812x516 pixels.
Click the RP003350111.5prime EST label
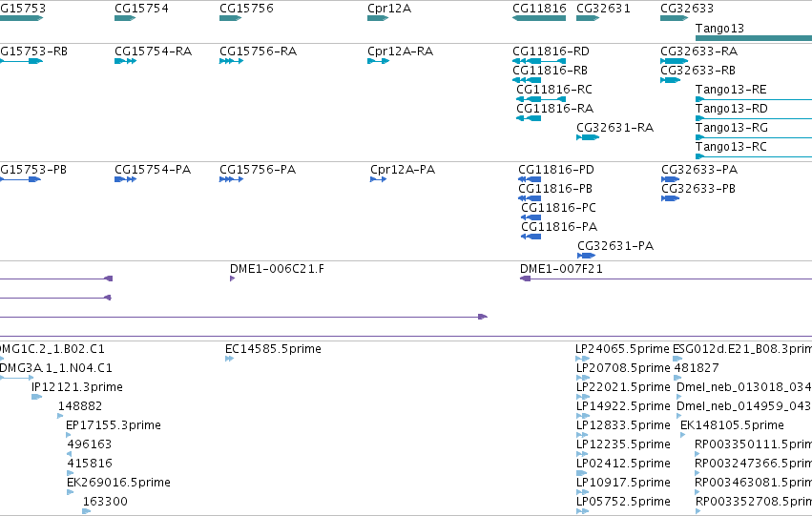[x=754, y=444]
